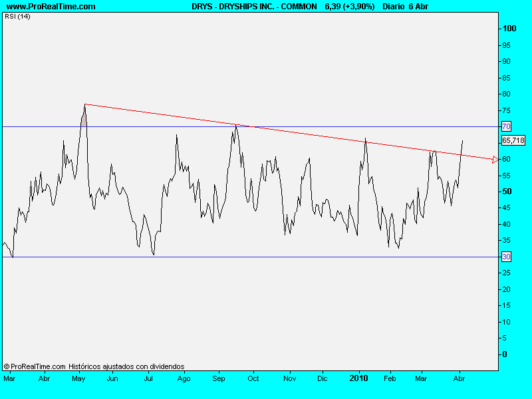Click the 100 value on the scale
This screenshot has height=399, width=532.
pyautogui.click(x=509, y=29)
